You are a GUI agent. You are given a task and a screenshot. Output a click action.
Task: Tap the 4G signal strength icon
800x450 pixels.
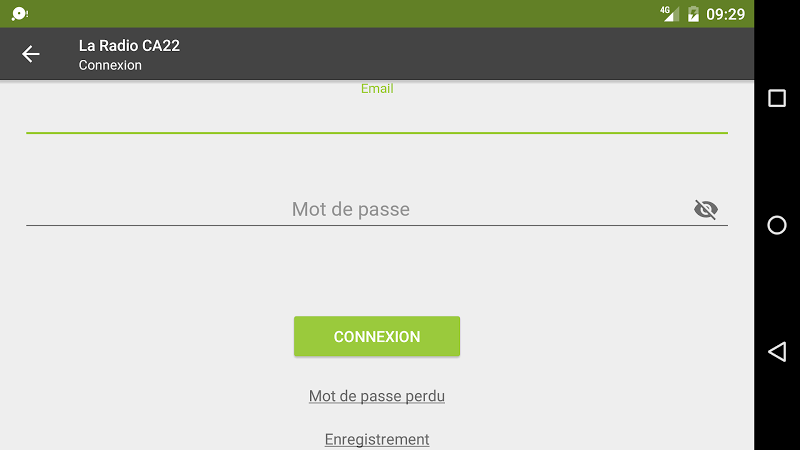[669, 14]
